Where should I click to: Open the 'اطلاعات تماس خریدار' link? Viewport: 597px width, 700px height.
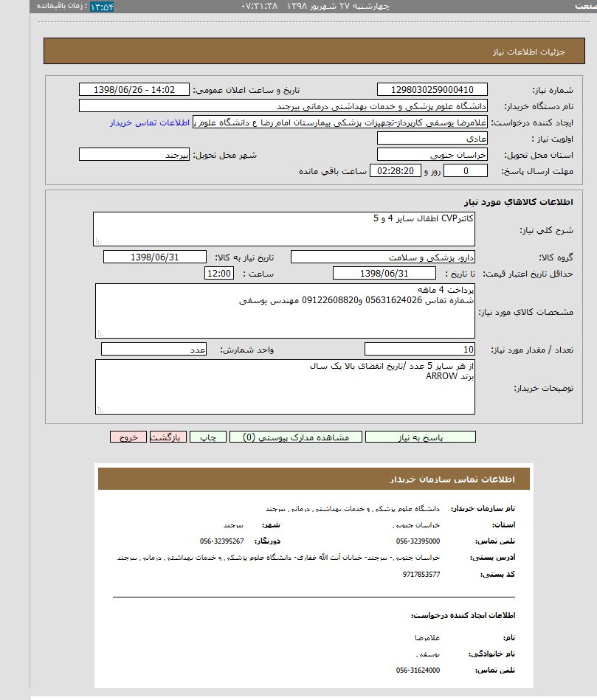click(150, 122)
